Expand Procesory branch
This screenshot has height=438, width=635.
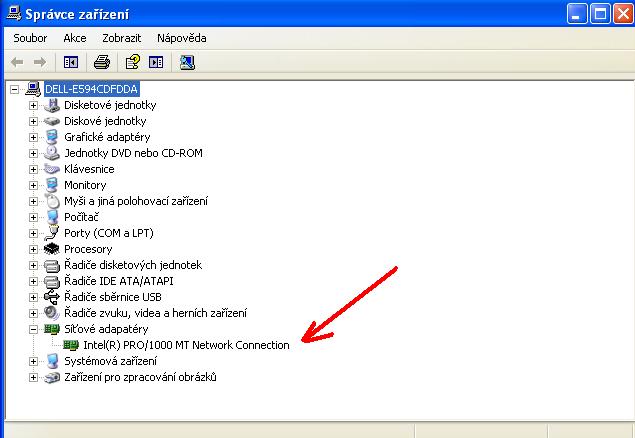pyautogui.click(x=33, y=249)
